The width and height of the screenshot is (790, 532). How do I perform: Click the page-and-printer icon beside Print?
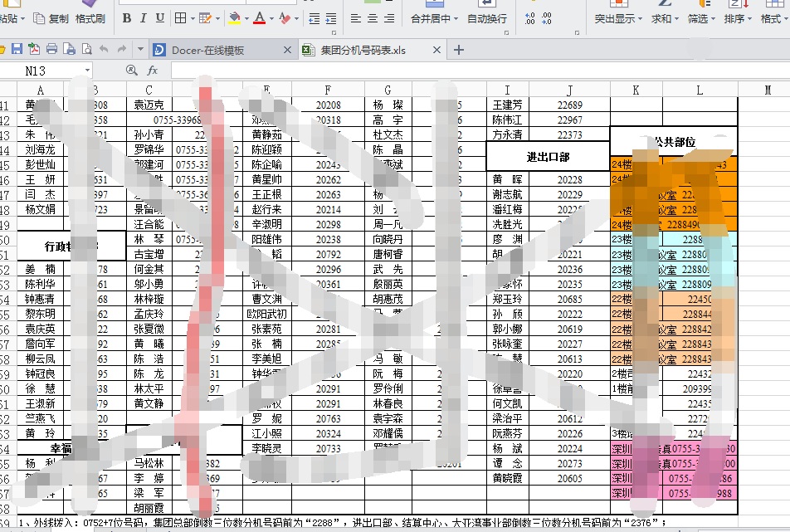pyautogui.click(x=69, y=49)
